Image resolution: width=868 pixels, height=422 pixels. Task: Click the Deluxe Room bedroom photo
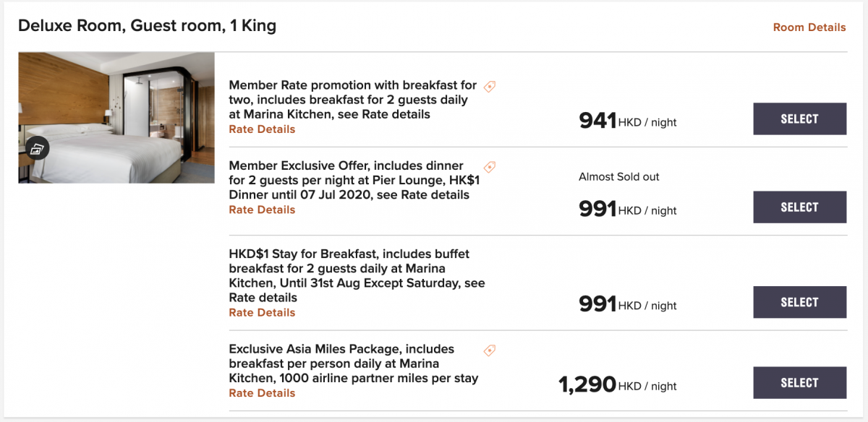(x=116, y=118)
